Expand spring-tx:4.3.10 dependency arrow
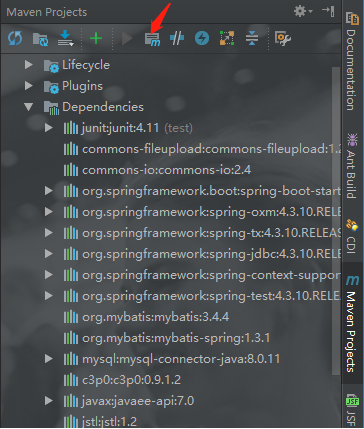 point(49,233)
